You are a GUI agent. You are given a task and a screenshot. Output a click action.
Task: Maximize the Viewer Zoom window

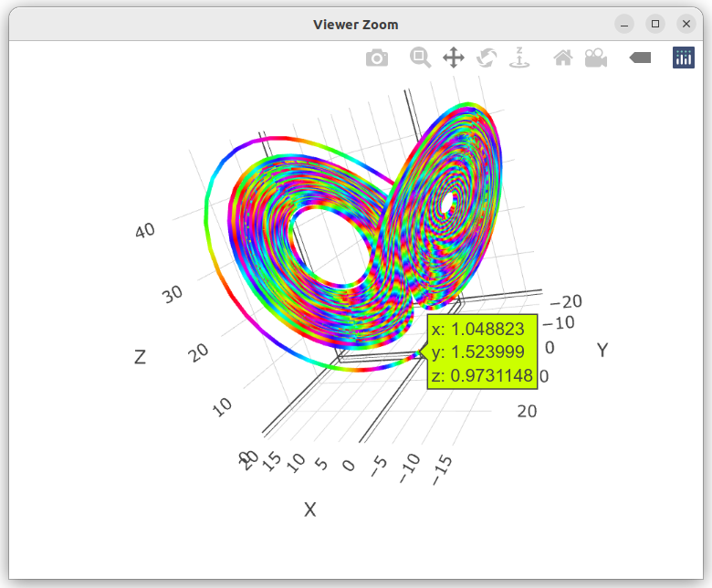point(654,25)
